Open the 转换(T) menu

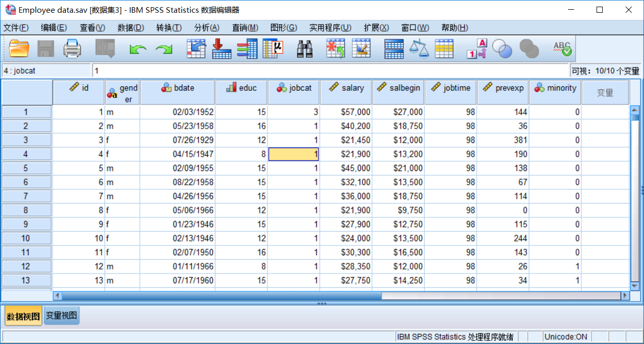click(169, 28)
